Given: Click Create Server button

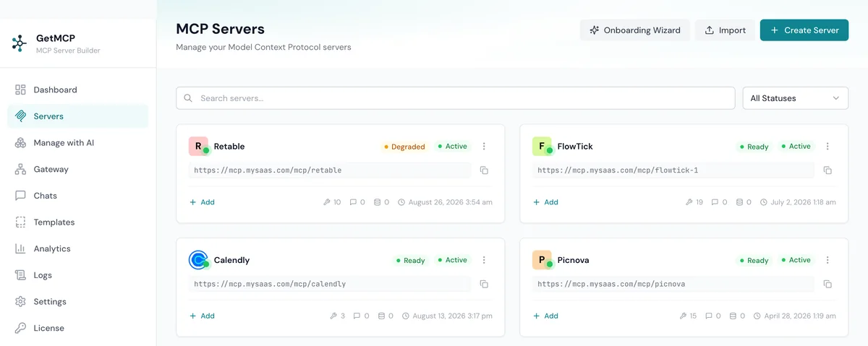Looking at the screenshot, I should click(804, 30).
